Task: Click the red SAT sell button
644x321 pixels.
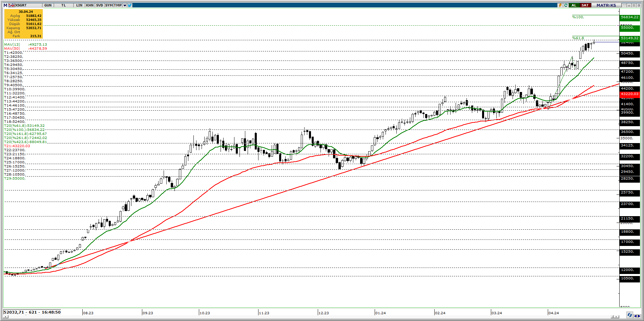Action: pyautogui.click(x=585, y=5)
